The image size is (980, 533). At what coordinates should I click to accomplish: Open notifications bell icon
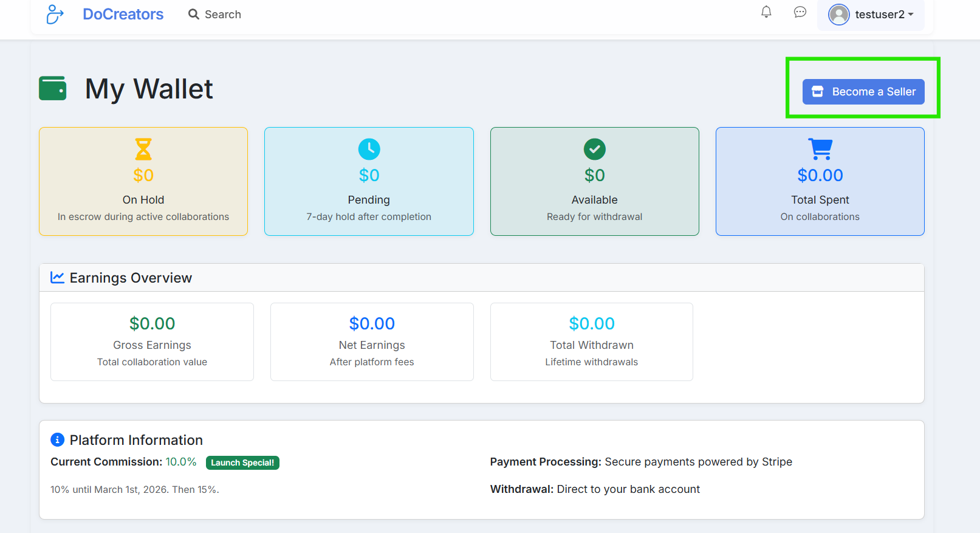point(766,12)
